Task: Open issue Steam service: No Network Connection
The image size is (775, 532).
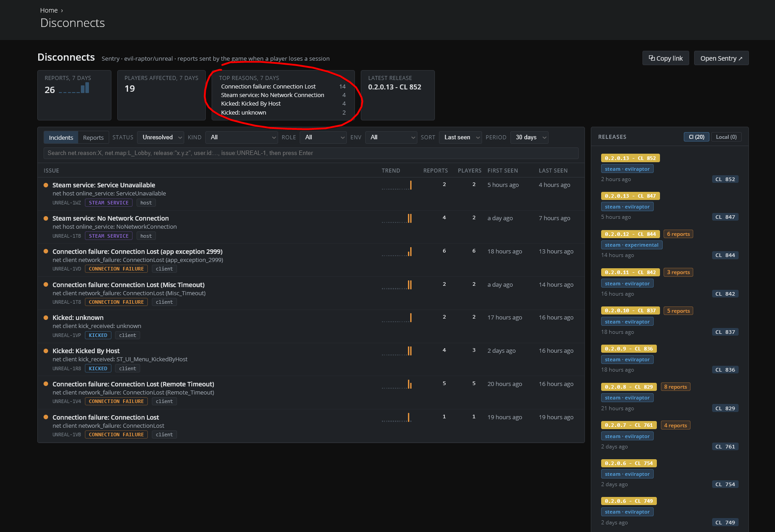Action: 111,218
